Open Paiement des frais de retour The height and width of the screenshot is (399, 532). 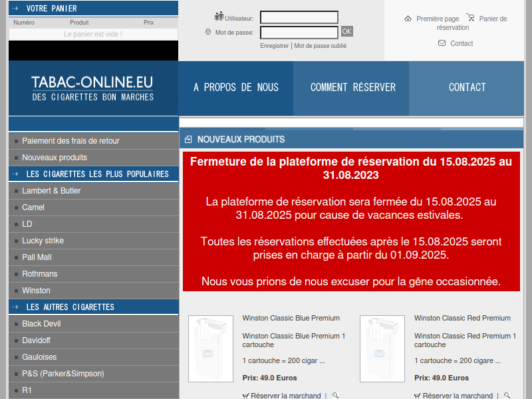point(94,141)
